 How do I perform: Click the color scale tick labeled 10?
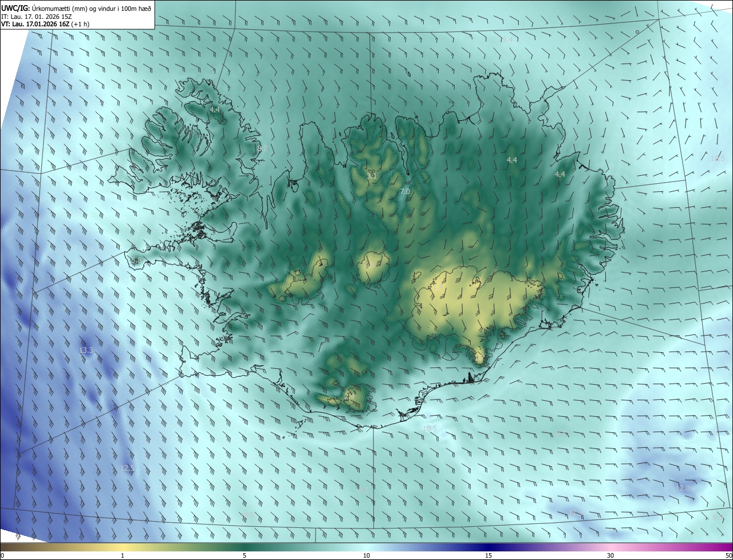366,555
